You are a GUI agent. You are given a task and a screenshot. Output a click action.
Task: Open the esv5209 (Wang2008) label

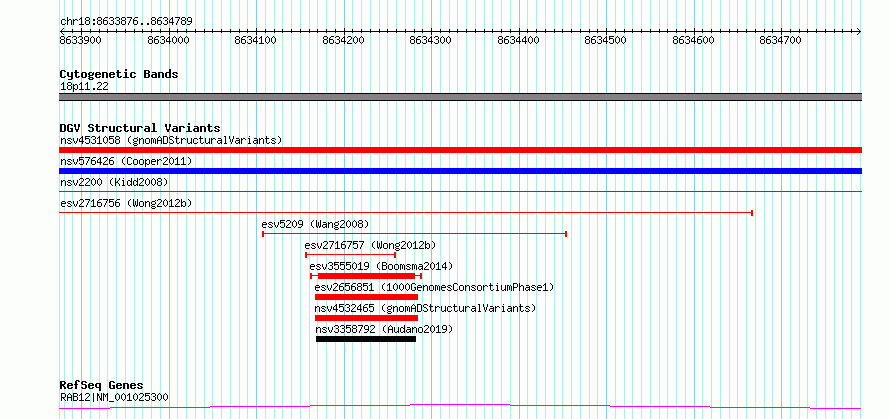[x=316, y=224]
